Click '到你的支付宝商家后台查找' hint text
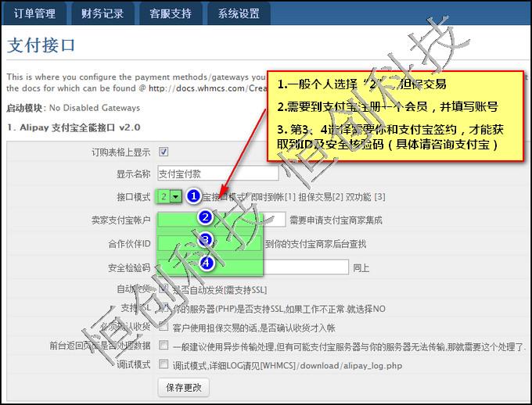 (315, 244)
